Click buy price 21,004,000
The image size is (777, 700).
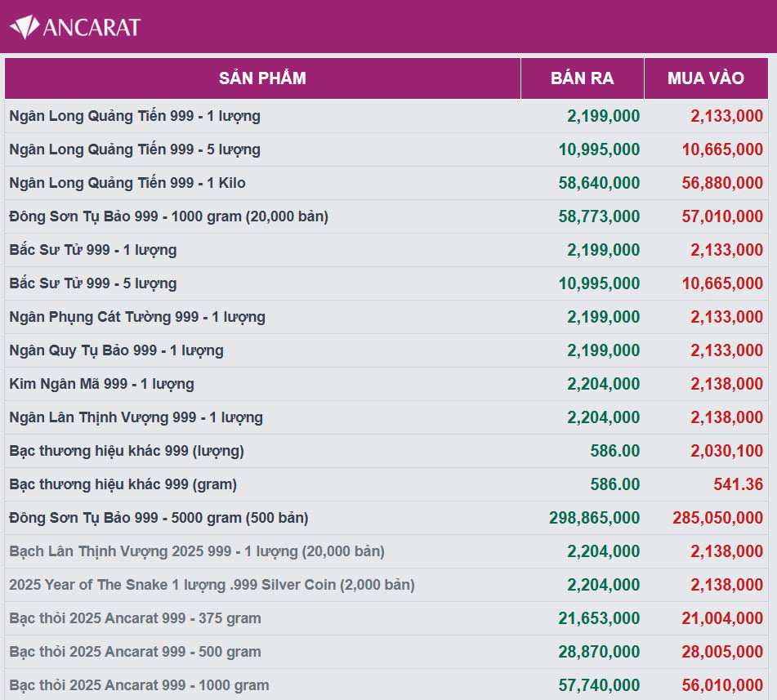click(x=722, y=618)
